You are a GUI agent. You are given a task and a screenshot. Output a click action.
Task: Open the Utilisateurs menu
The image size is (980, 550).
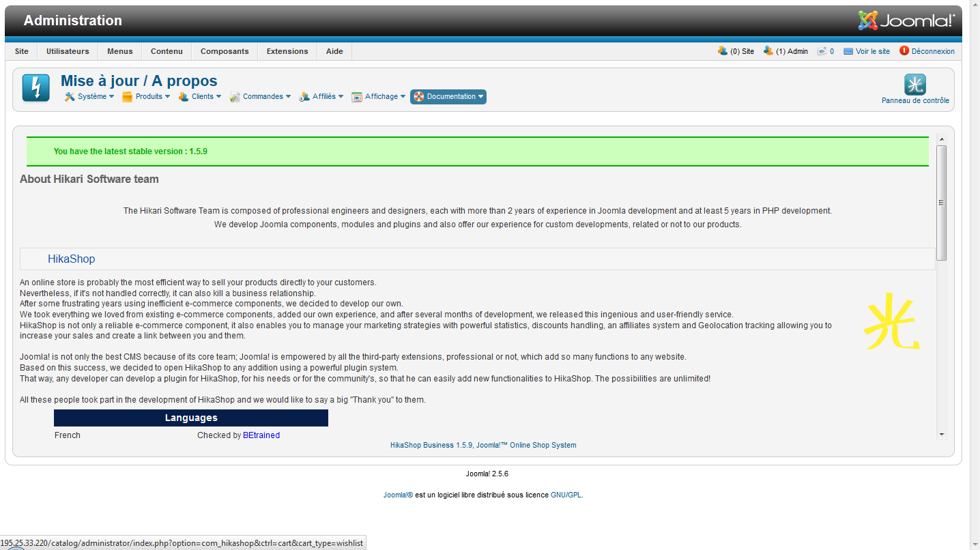(68, 51)
